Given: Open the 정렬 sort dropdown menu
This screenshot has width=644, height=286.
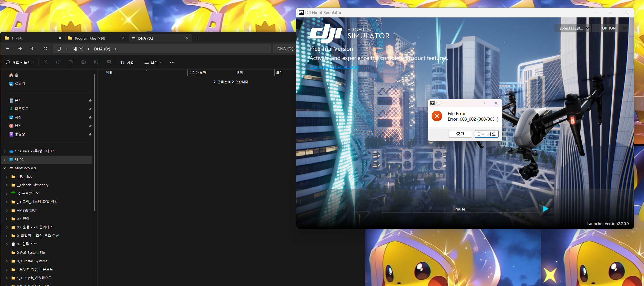Looking at the screenshot, I should pyautogui.click(x=129, y=62).
